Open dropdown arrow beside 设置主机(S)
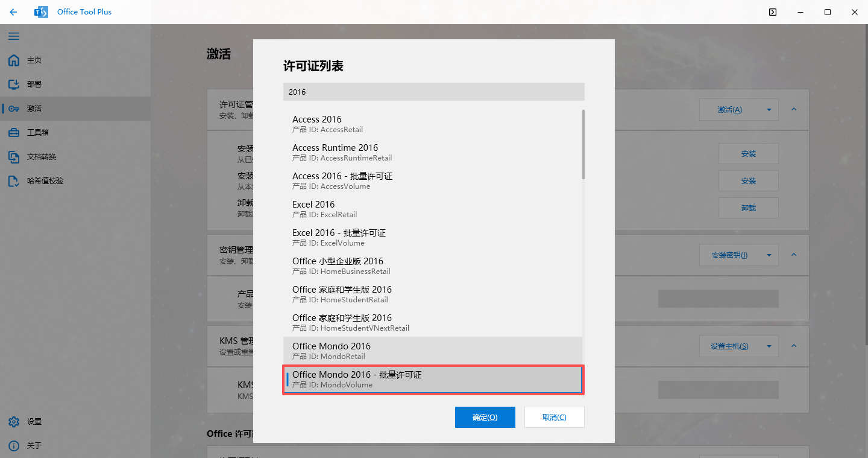Image resolution: width=868 pixels, height=458 pixels. pos(769,346)
